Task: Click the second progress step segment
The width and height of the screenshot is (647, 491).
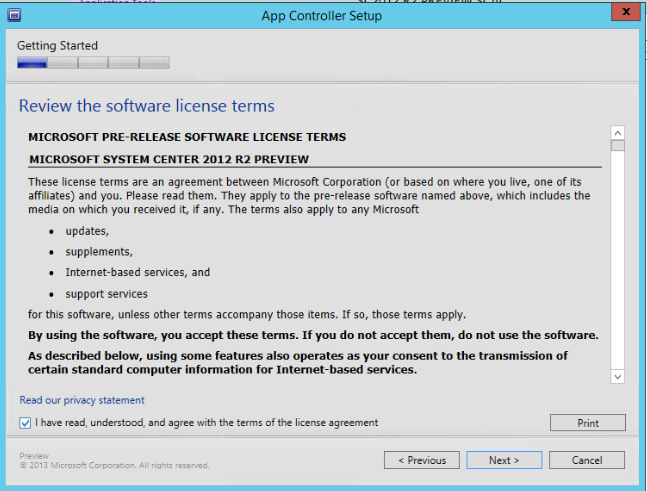Action: (62, 62)
